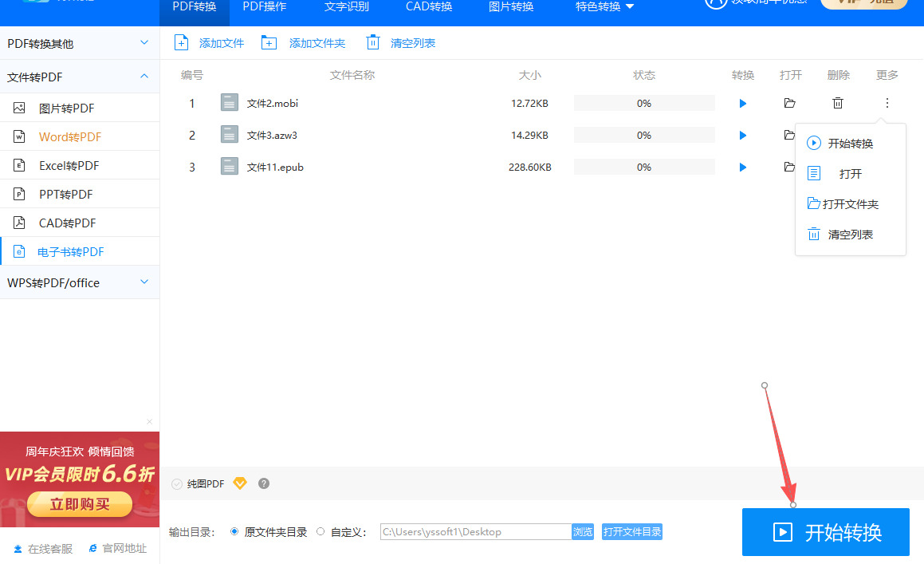Click the 浏览 browse button
This screenshot has height=564, width=924.
click(x=583, y=532)
